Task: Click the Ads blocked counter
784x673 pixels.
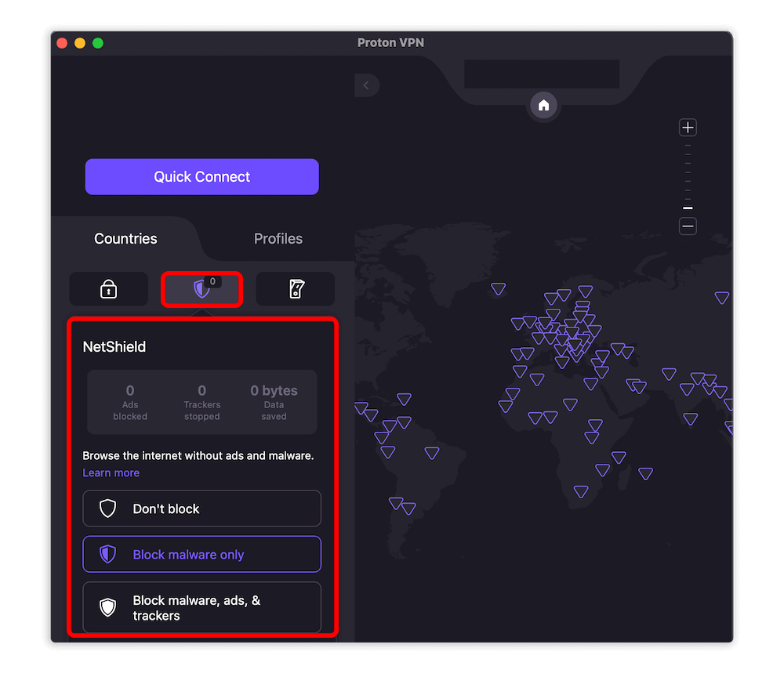Action: (x=130, y=402)
